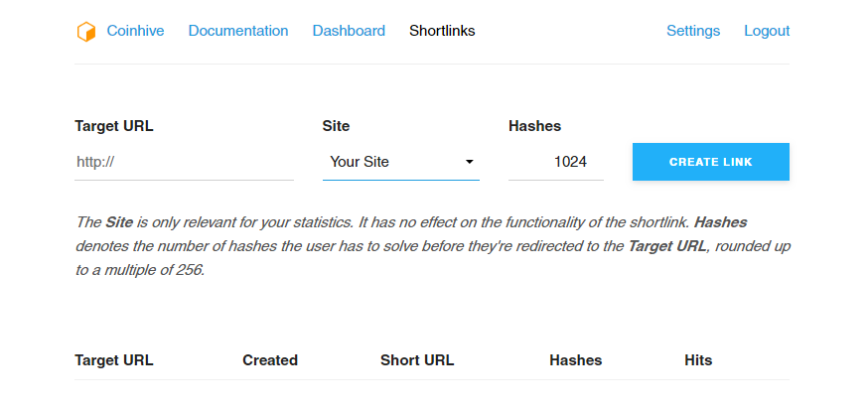
Task: Click the orange Coinhive hexagon logo
Action: pos(86,32)
